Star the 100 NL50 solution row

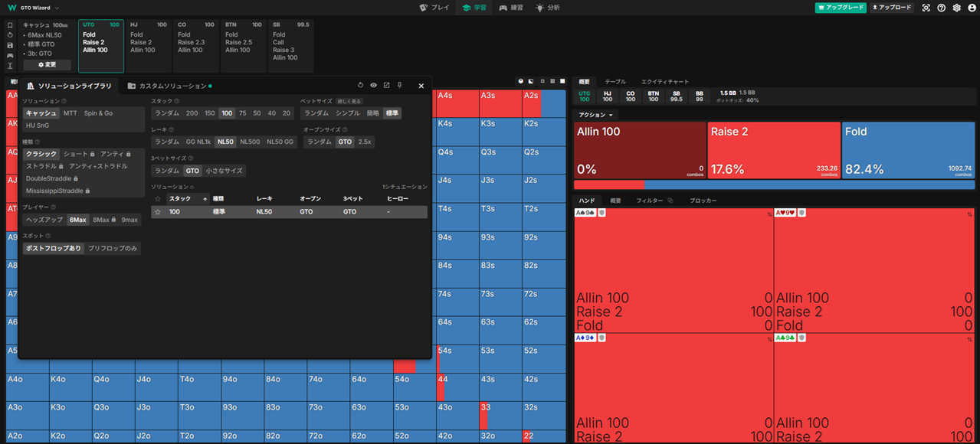158,212
